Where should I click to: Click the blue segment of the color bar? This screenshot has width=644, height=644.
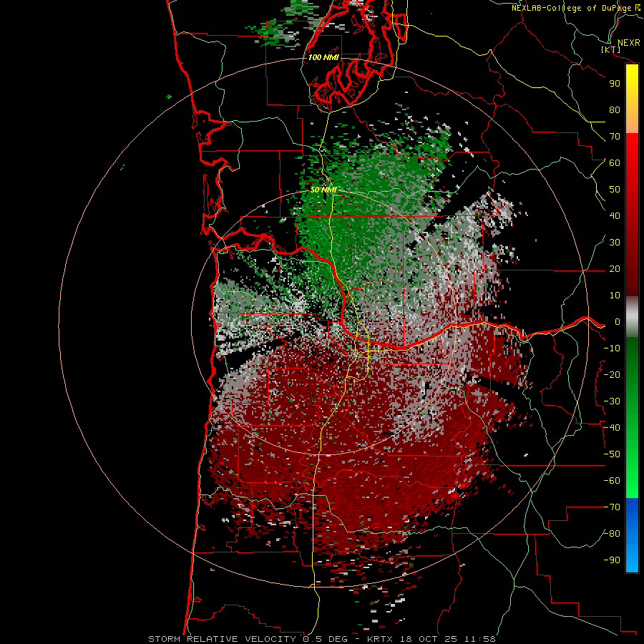(632, 535)
